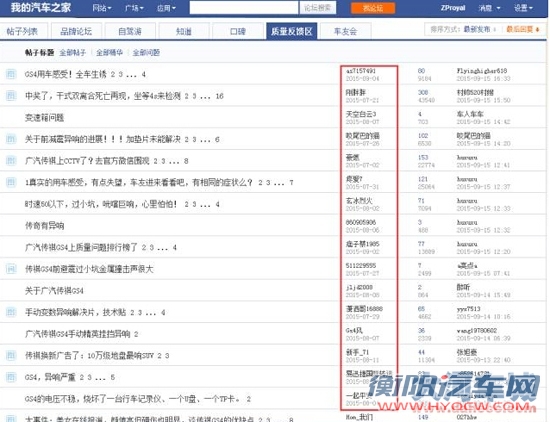The height and width of the screenshot is (422, 550).
Task: Open the 自驾游 tab
Action: tap(130, 31)
